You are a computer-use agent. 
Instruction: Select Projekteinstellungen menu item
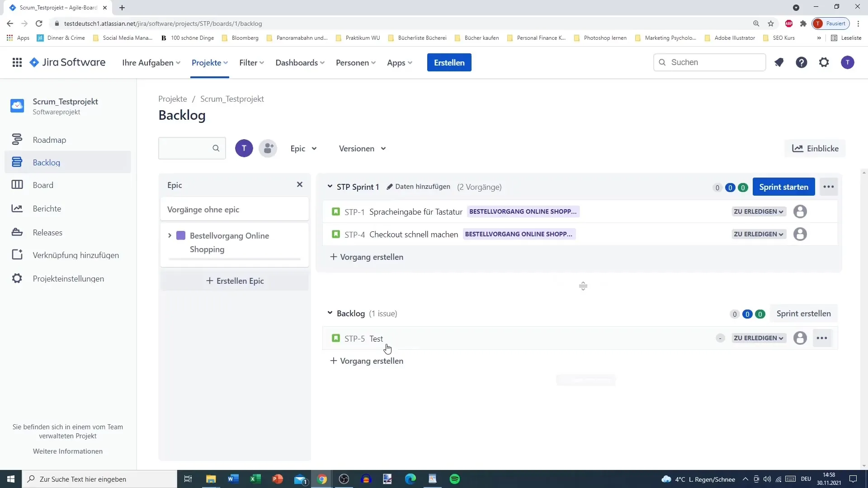68,278
